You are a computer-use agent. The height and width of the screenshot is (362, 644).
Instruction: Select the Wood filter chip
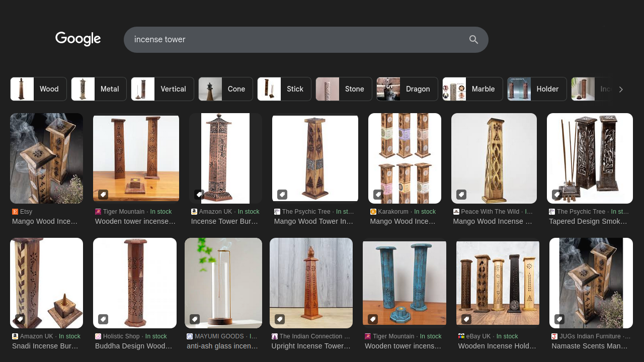(x=39, y=89)
